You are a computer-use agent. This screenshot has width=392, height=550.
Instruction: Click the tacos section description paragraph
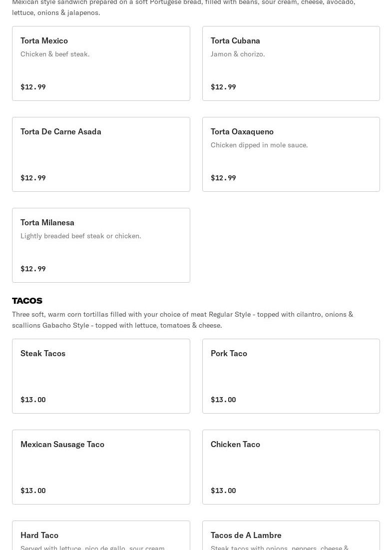pyautogui.click(x=183, y=320)
